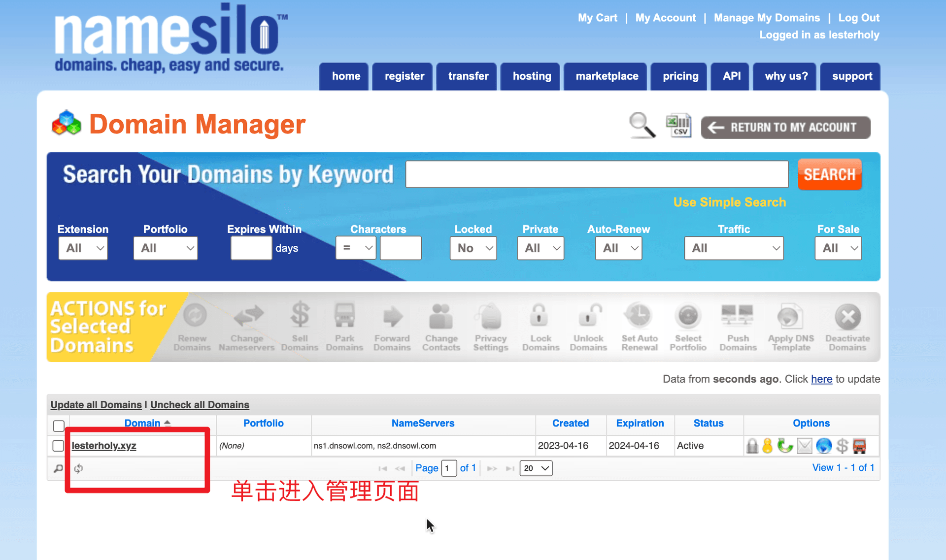This screenshot has height=560, width=946.
Task: Click the reload grid icon below the table
Action: tap(78, 468)
